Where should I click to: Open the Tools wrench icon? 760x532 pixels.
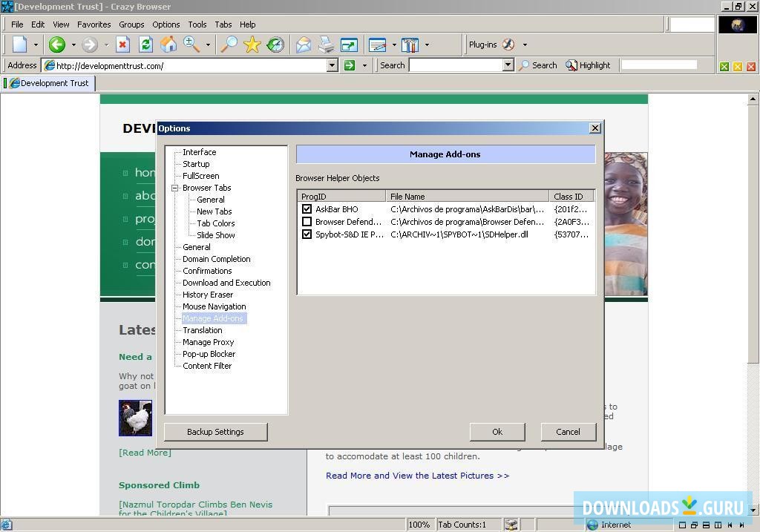tap(410, 45)
